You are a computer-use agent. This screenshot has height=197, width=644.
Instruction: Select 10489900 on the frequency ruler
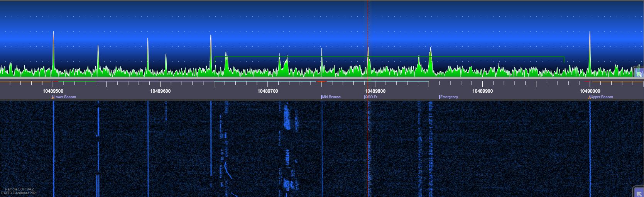coord(482,91)
